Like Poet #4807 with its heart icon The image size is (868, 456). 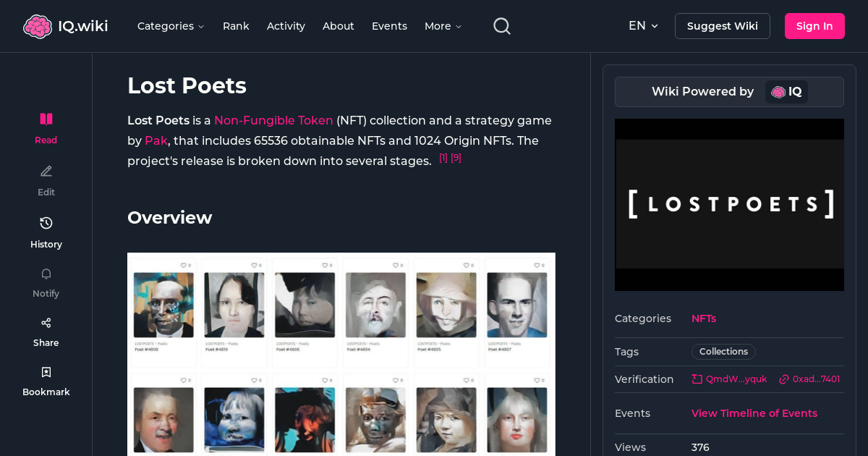pyautogui.click(x=535, y=265)
